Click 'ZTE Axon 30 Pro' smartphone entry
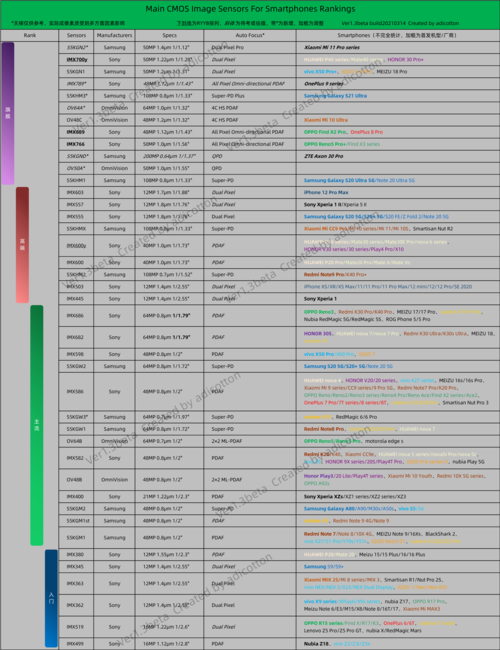Image resolution: width=500 pixels, height=650 pixels. click(323, 156)
